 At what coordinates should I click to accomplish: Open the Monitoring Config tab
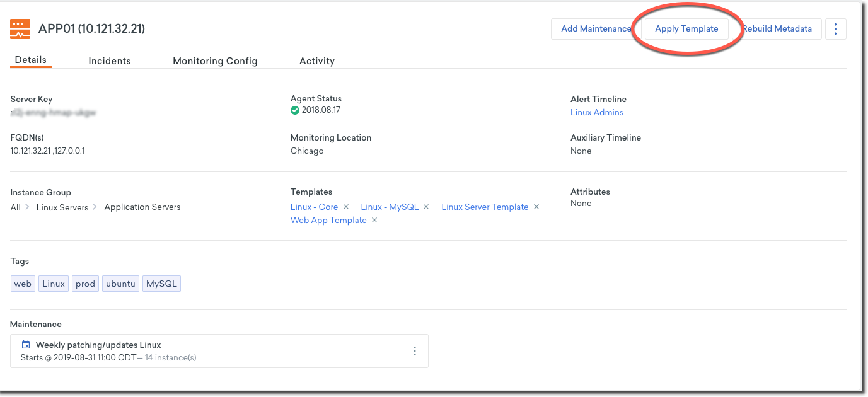(x=214, y=60)
